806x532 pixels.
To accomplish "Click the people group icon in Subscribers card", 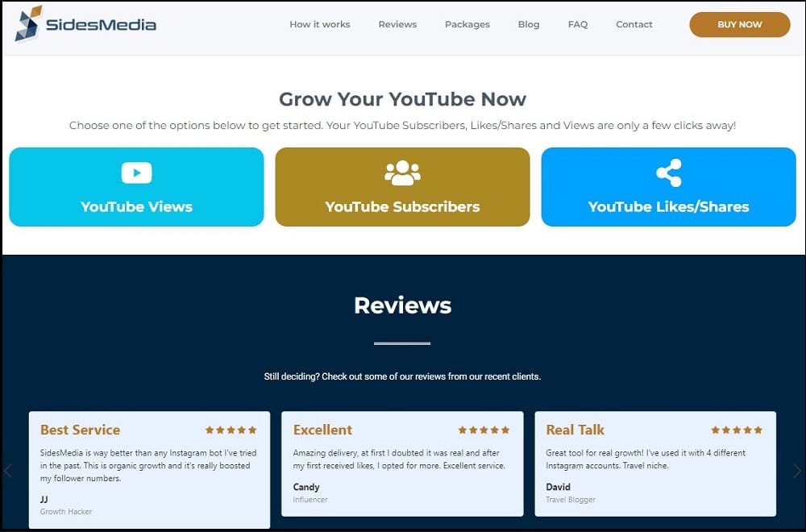I will point(402,172).
